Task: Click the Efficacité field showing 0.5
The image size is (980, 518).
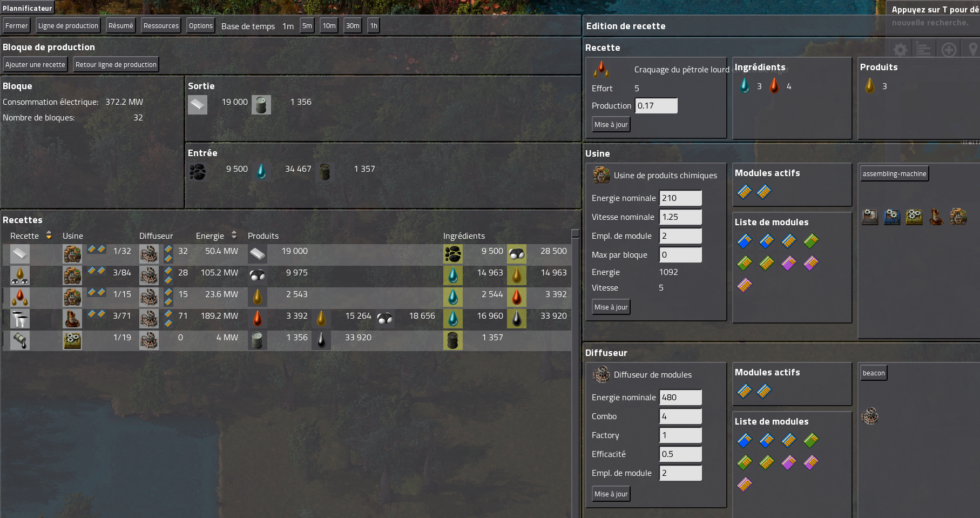Action: point(681,454)
